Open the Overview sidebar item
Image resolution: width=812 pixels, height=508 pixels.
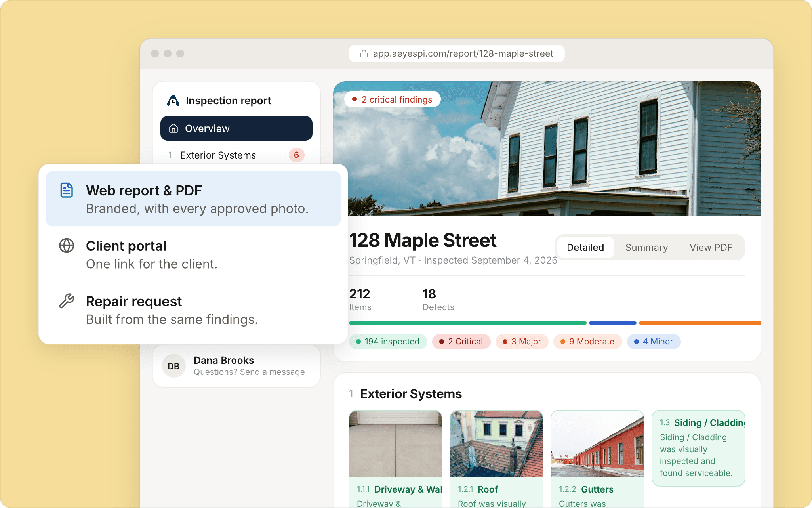point(236,128)
